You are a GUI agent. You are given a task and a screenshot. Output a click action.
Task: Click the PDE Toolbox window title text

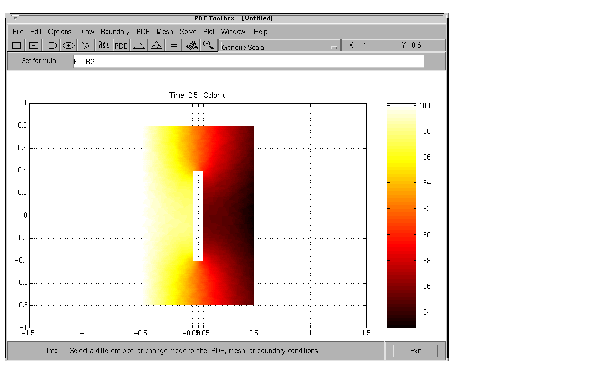click(x=233, y=18)
